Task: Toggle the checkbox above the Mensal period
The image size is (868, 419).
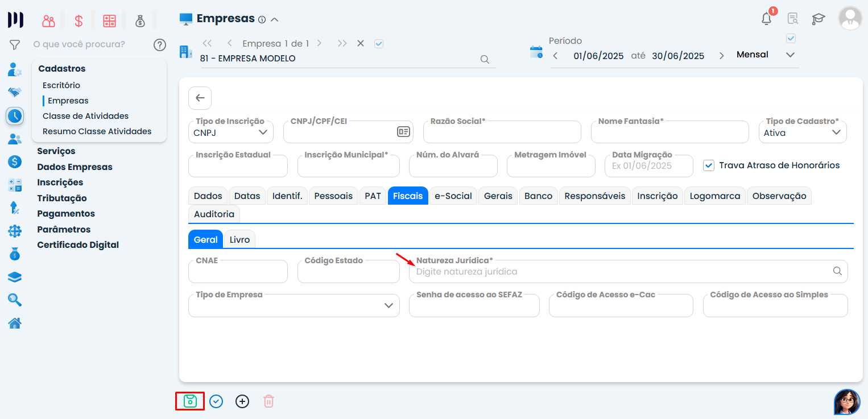Action: point(790,39)
